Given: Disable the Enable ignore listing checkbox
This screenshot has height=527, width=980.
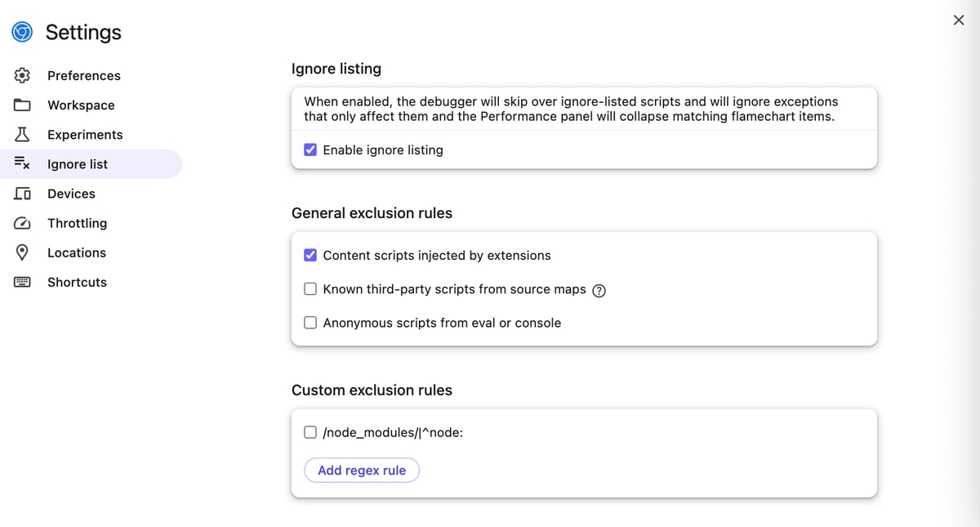Looking at the screenshot, I should click(x=310, y=150).
